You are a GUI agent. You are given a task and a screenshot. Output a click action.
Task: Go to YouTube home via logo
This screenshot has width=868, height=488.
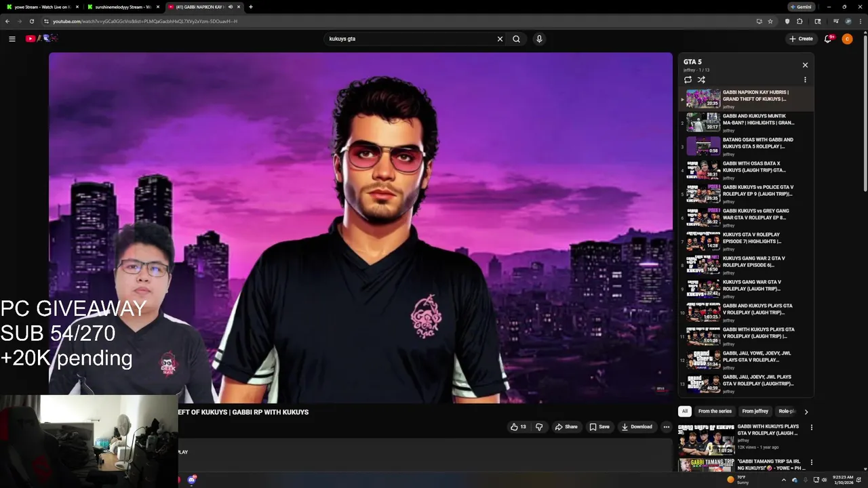pyautogui.click(x=41, y=39)
